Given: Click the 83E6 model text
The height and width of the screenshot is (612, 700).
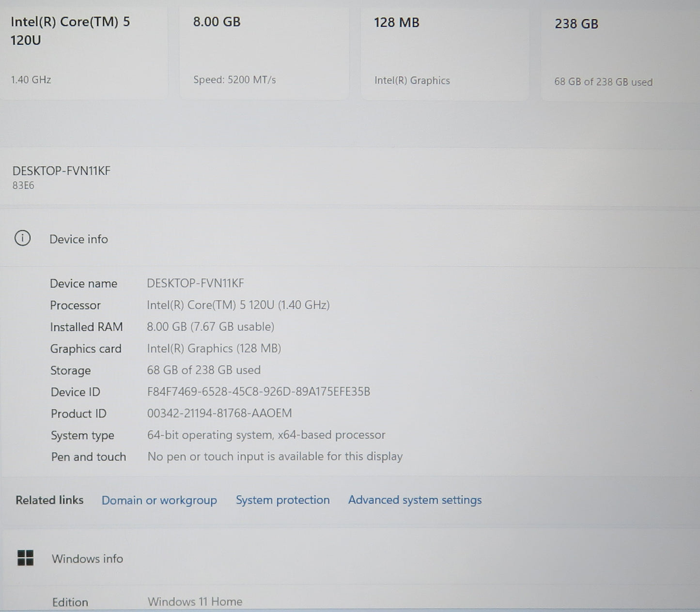Looking at the screenshot, I should pyautogui.click(x=23, y=185).
